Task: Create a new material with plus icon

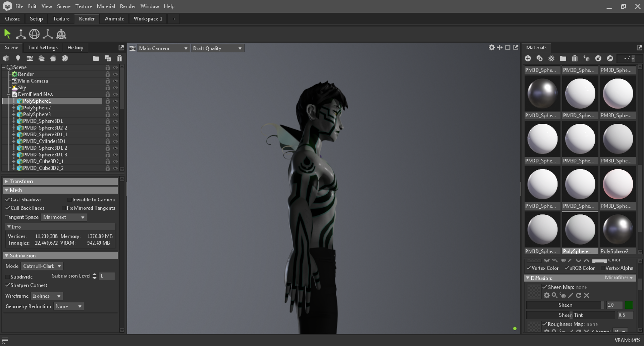Action: tap(528, 58)
